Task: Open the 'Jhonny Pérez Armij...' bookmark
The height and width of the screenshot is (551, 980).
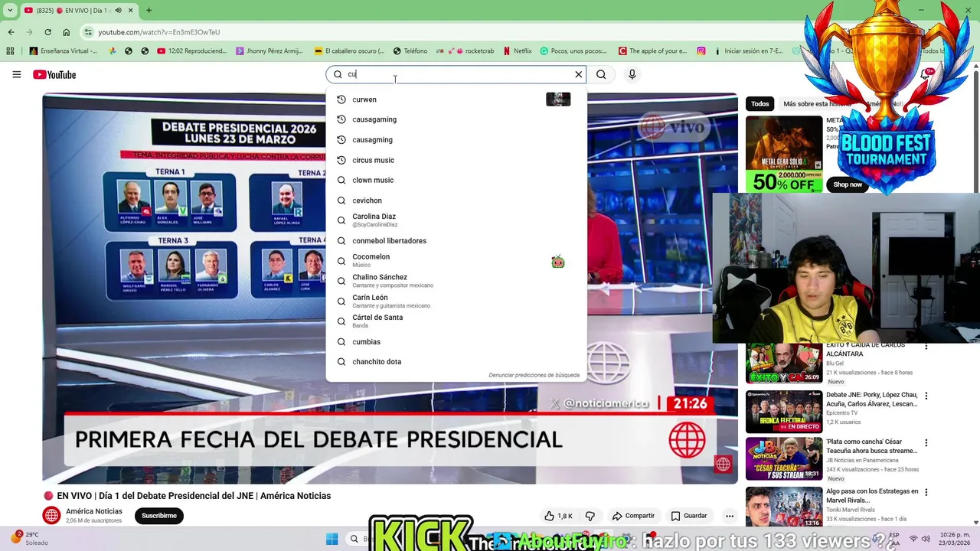Action: pos(269,51)
